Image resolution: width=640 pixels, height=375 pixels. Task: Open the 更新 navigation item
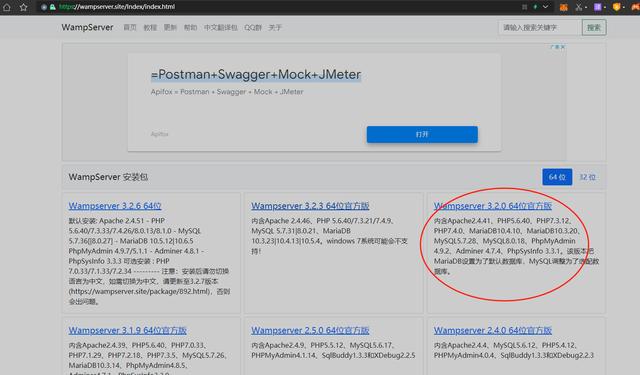point(170,27)
